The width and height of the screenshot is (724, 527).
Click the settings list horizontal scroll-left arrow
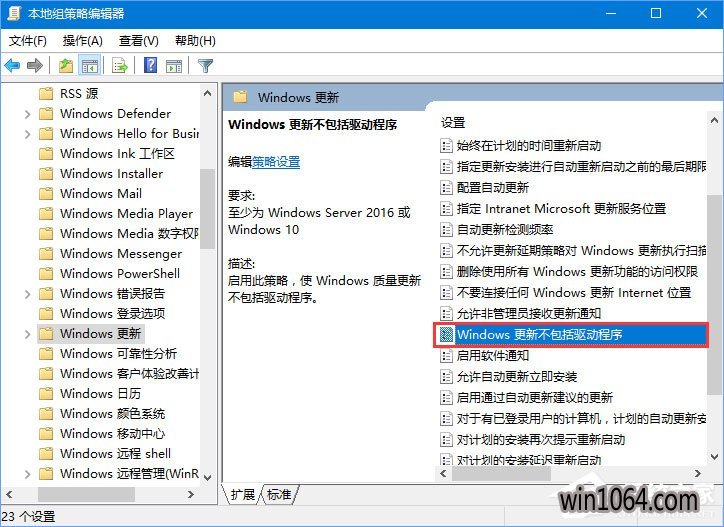pos(444,473)
